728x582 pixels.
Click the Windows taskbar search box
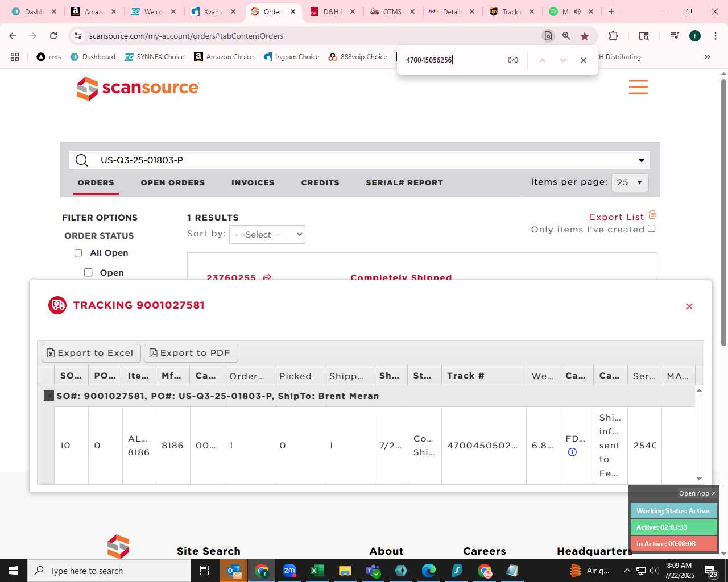tap(109, 571)
